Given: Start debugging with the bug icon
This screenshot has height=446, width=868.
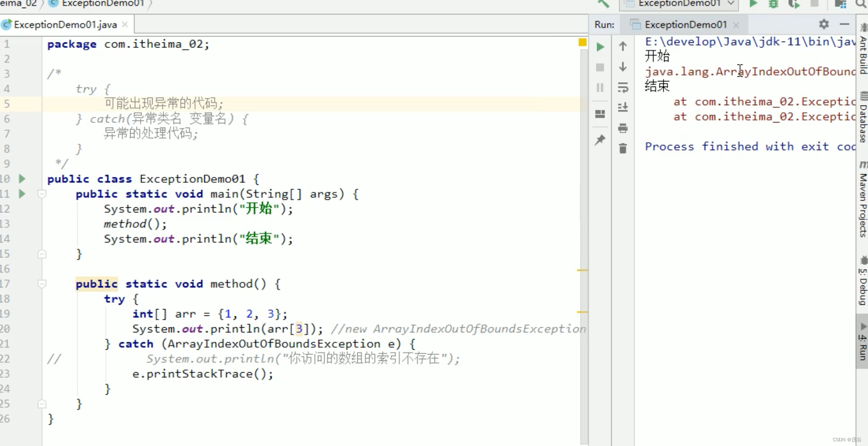Looking at the screenshot, I should click(x=773, y=4).
